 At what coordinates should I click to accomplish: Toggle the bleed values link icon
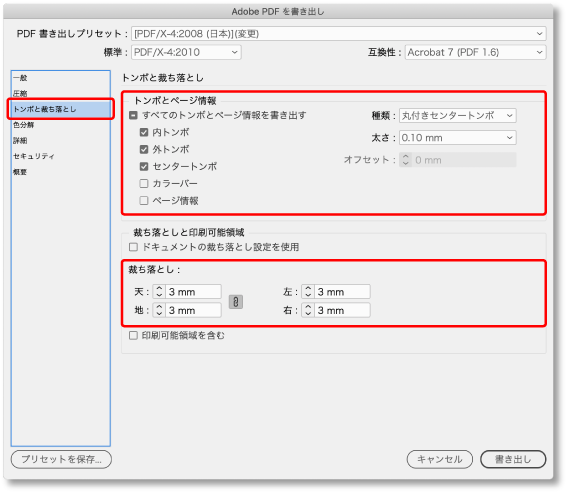tap(236, 302)
